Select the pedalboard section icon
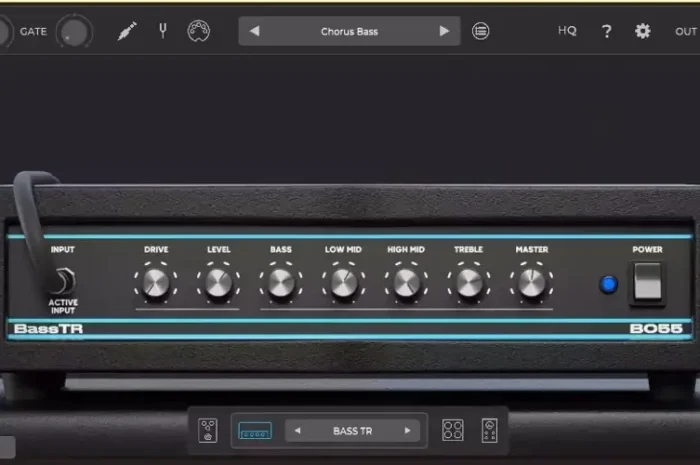 click(208, 430)
